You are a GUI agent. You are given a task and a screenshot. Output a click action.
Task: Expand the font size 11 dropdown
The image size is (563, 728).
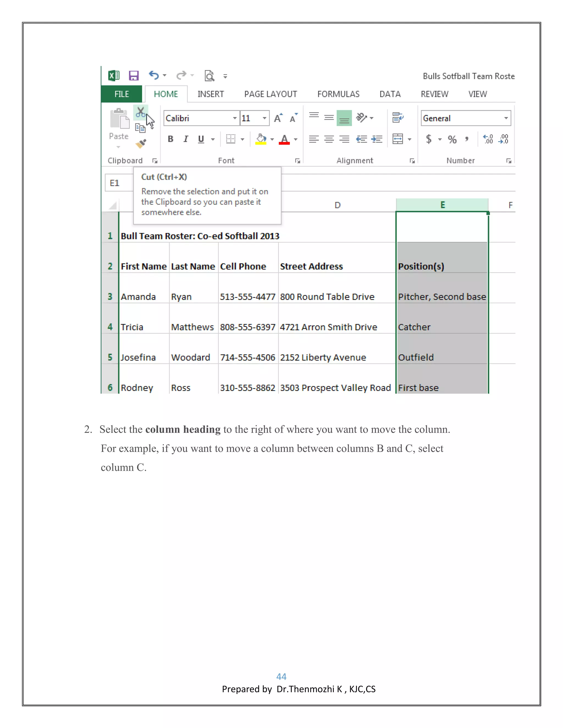point(264,118)
